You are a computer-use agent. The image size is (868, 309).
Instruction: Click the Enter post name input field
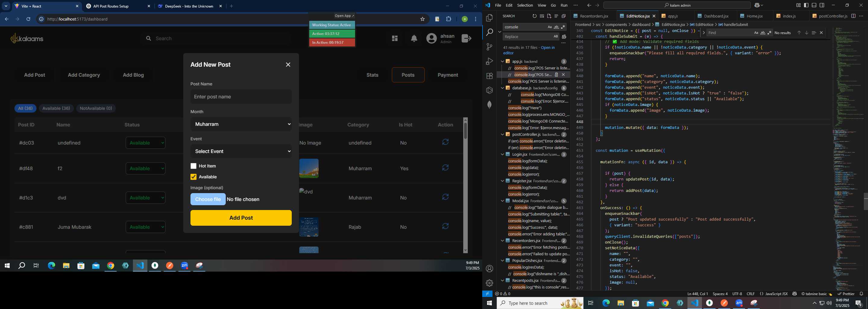tap(241, 97)
